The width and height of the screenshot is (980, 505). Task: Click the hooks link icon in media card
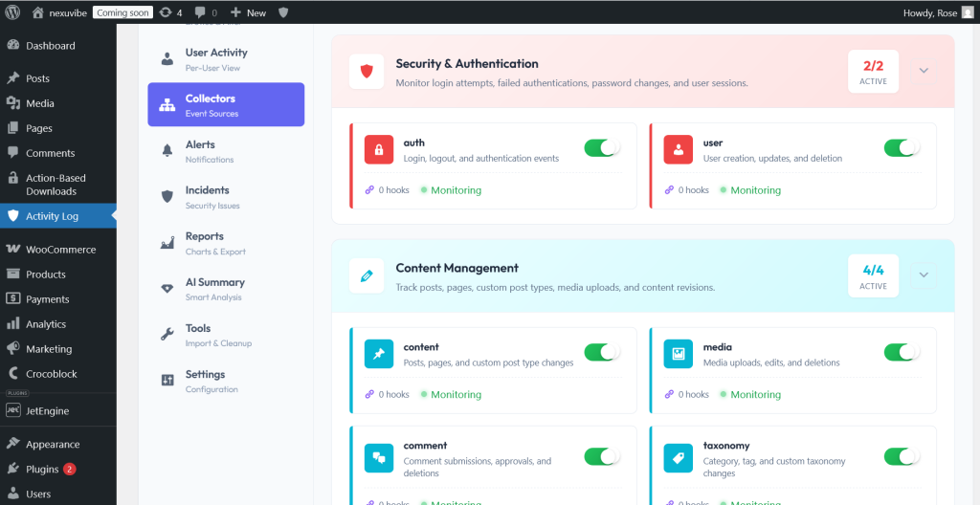[x=669, y=394]
